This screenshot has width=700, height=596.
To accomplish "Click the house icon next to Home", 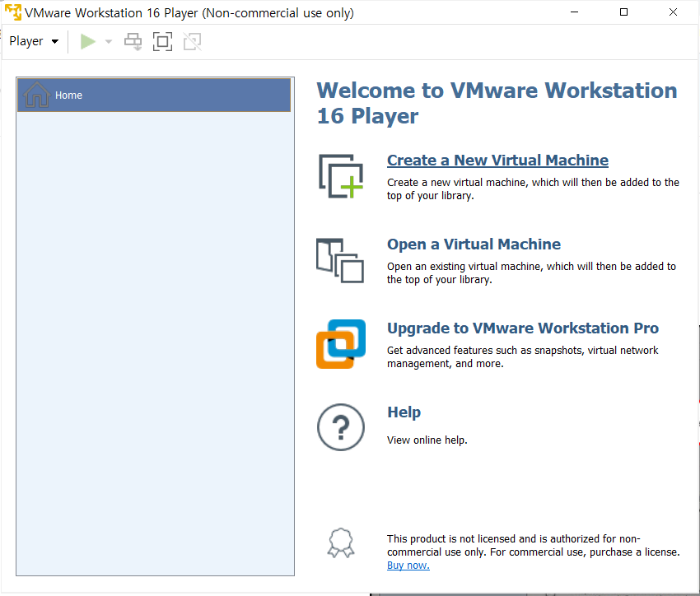I will [x=36, y=95].
